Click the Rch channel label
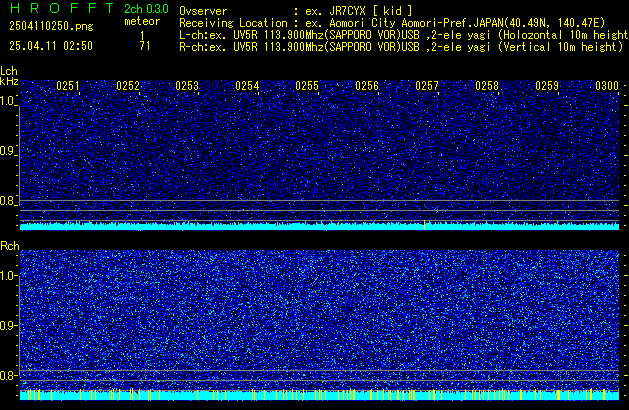This screenshot has width=629, height=410. click(10, 246)
